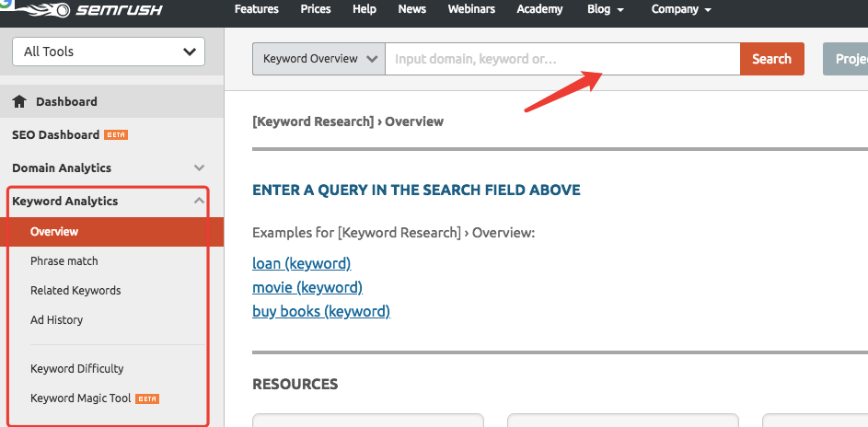Click the Keyword Analytics section title

64,201
